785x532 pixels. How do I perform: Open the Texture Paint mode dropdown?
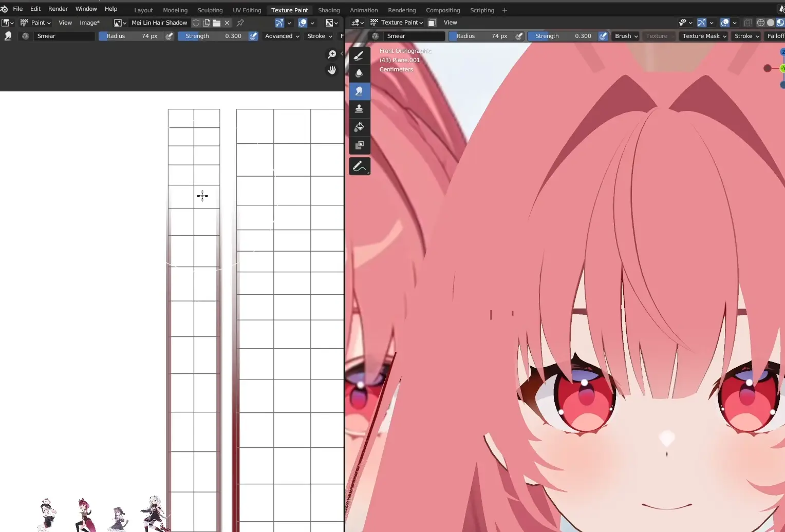pyautogui.click(x=401, y=23)
